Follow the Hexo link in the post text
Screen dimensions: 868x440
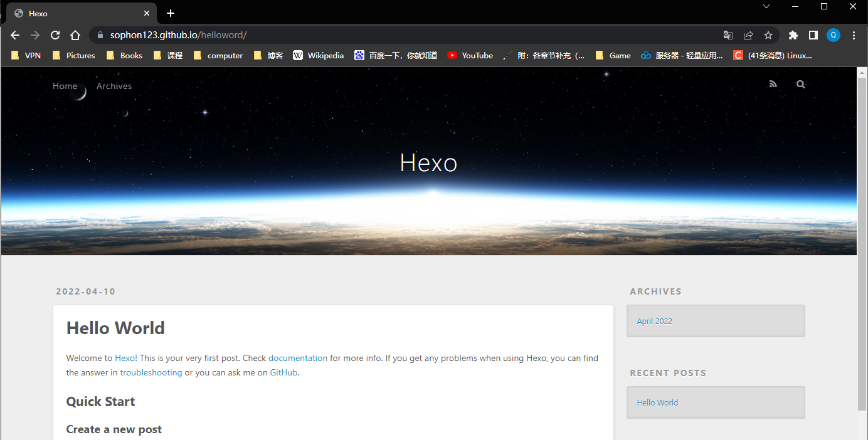pyautogui.click(x=125, y=358)
